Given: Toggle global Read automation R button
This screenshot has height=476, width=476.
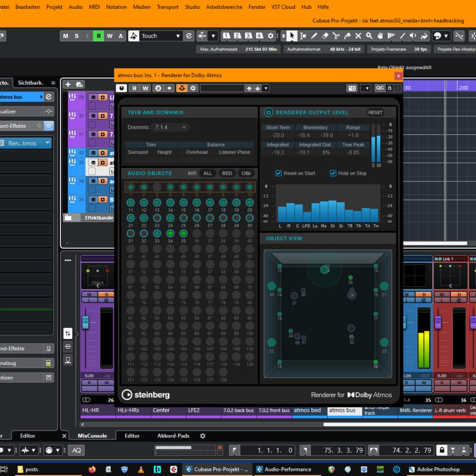Looking at the screenshot, I should click(x=99, y=36).
